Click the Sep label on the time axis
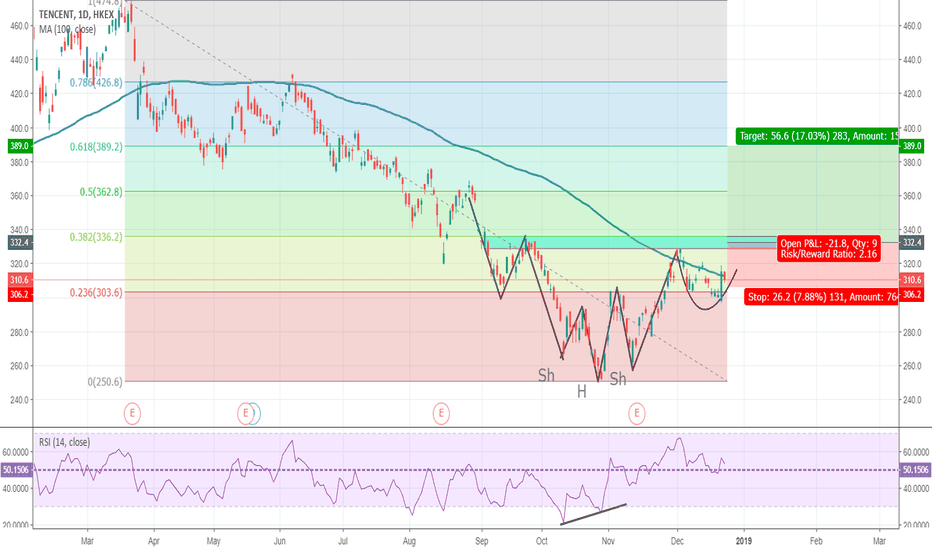The height and width of the screenshot is (550, 932). tap(481, 540)
